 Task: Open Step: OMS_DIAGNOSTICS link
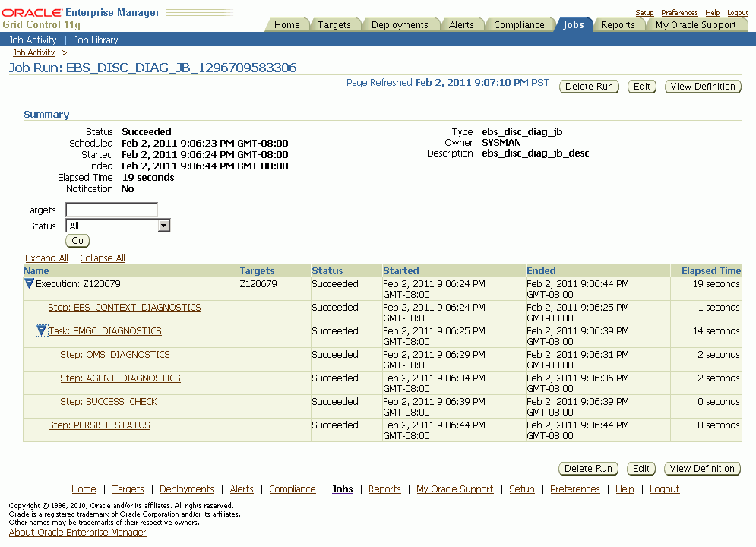click(x=115, y=355)
